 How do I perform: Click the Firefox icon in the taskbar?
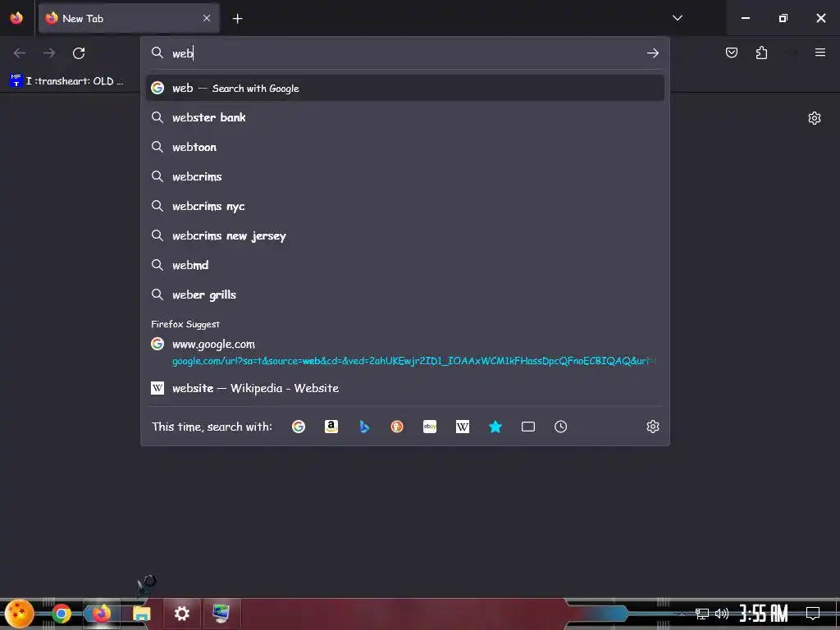pos(101,614)
